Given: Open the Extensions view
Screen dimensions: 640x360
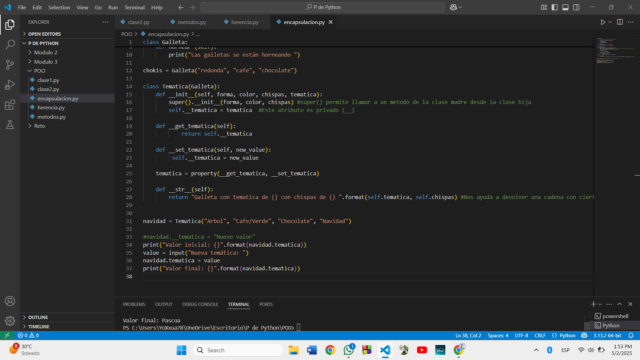Looking at the screenshot, I should click(x=10, y=104).
